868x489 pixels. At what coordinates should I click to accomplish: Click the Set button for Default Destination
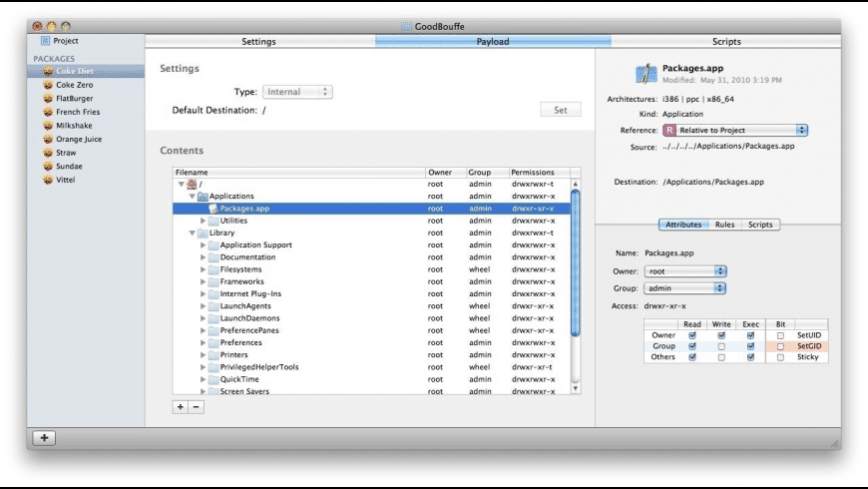click(560, 110)
